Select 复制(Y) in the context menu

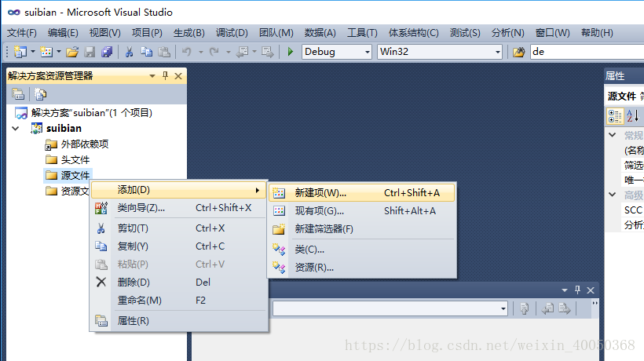point(178,246)
